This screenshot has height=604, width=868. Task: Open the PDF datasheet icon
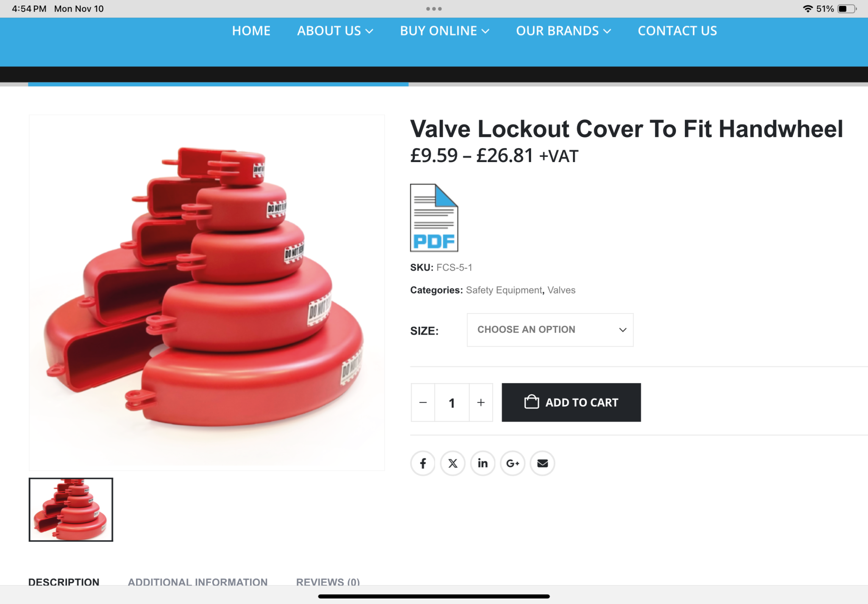(434, 218)
